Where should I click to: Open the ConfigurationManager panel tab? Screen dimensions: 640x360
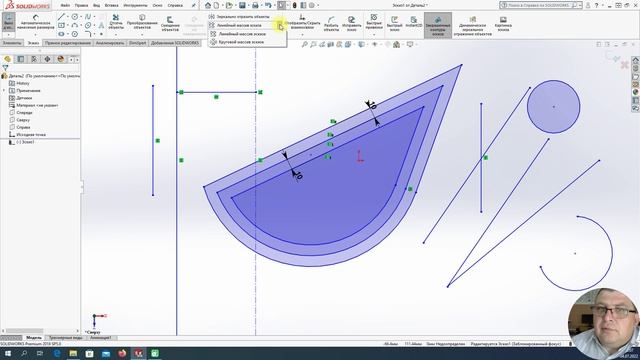(x=34, y=59)
